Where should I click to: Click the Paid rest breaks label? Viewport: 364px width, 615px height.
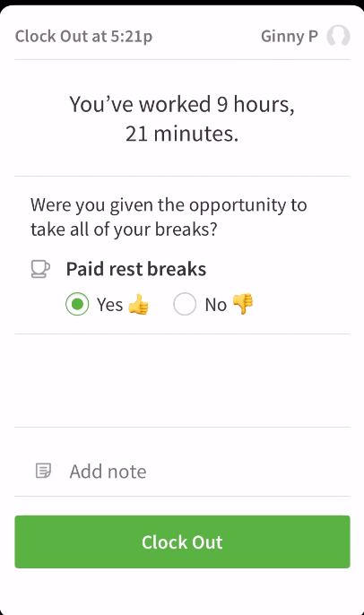136,270
